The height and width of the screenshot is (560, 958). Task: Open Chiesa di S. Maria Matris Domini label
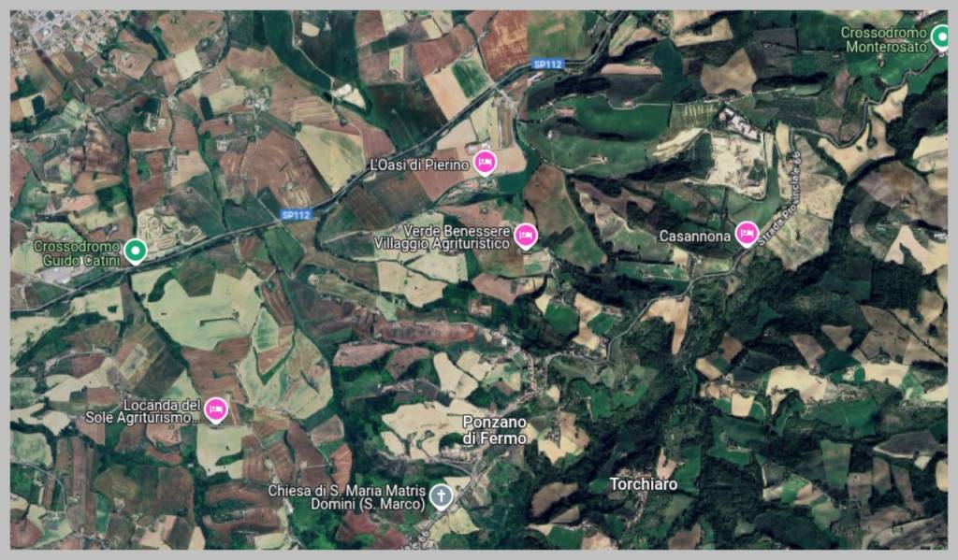[346, 497]
